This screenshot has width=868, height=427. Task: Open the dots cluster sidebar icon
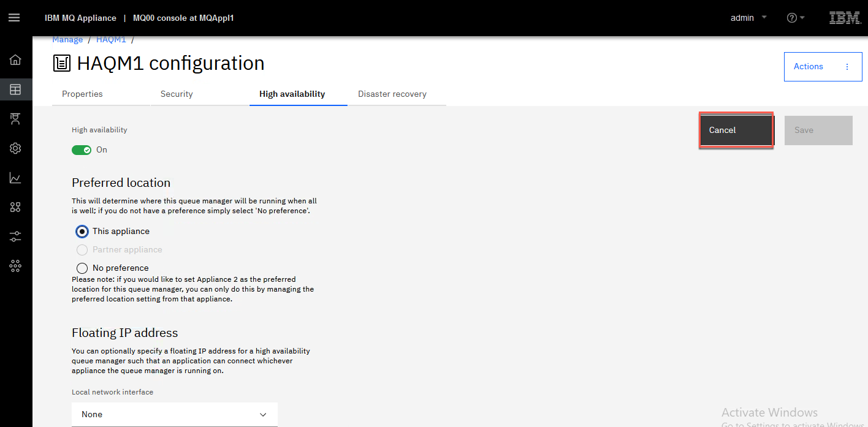click(x=15, y=266)
